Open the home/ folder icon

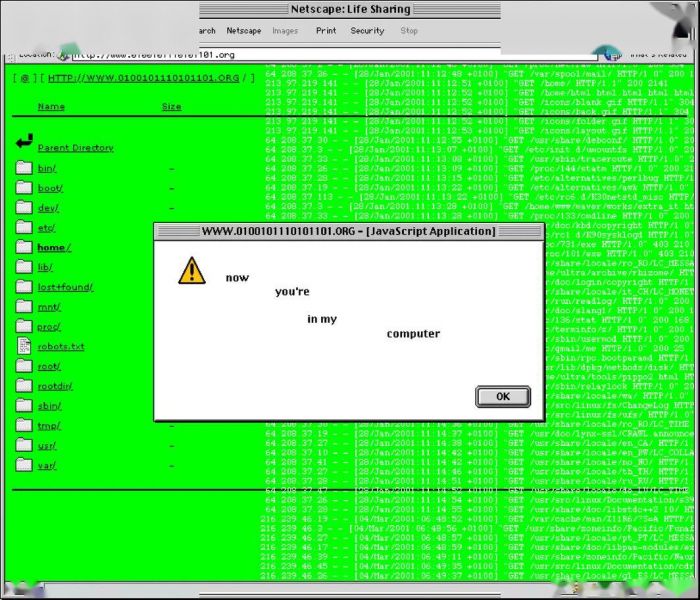(24, 247)
